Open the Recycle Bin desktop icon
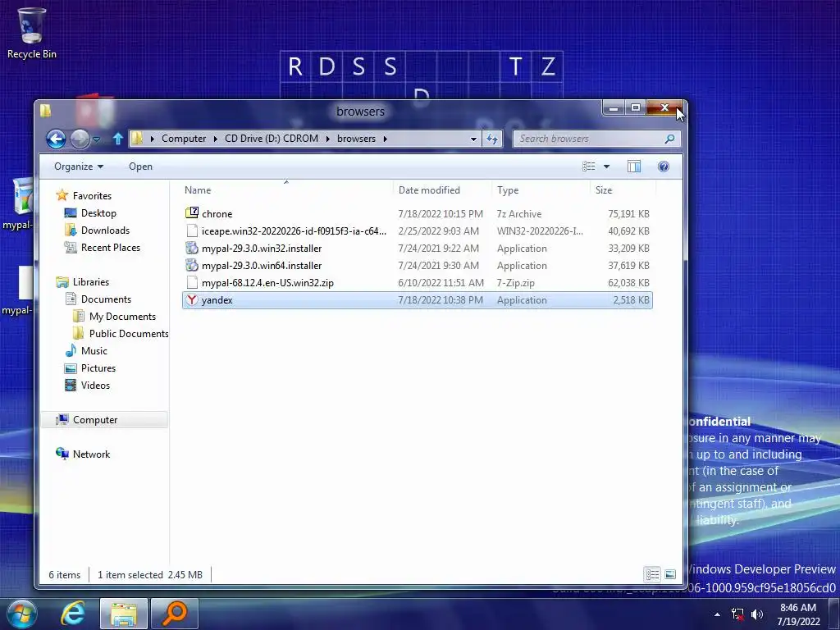Viewport: 840px width, 630px height. [x=31, y=33]
